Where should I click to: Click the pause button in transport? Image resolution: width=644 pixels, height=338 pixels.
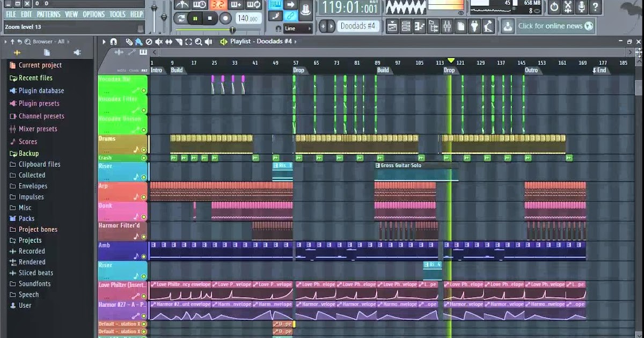195,18
